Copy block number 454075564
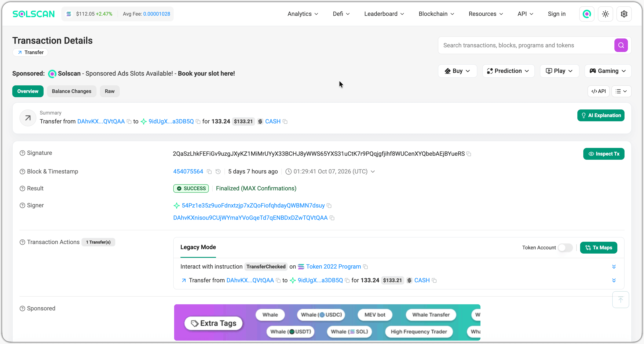 (209, 172)
